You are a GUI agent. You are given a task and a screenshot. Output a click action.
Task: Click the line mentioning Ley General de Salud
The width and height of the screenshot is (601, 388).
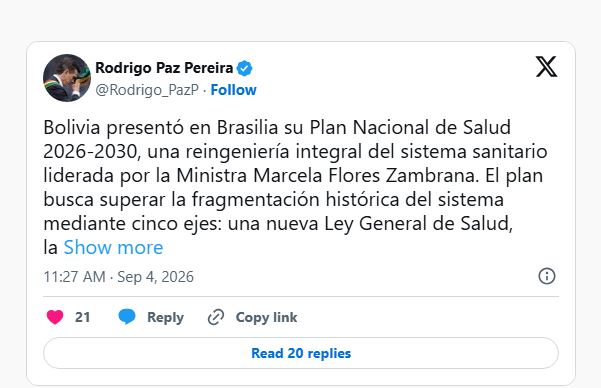278,224
